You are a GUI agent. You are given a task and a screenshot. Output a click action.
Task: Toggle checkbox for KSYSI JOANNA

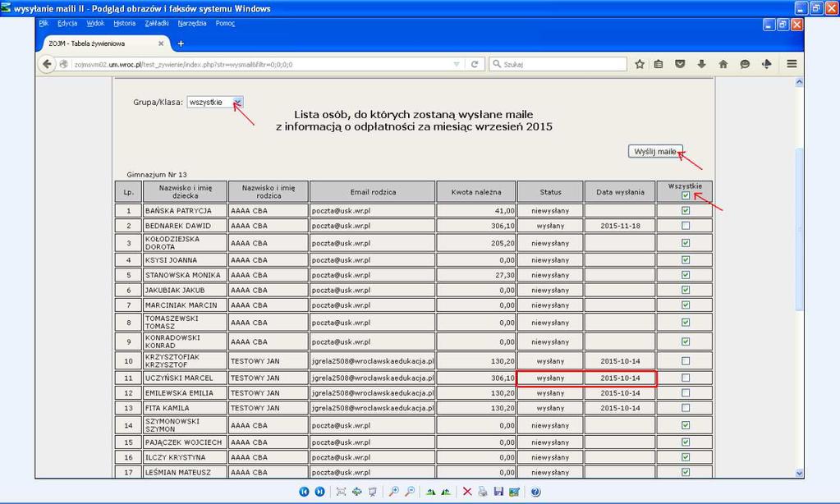click(685, 259)
